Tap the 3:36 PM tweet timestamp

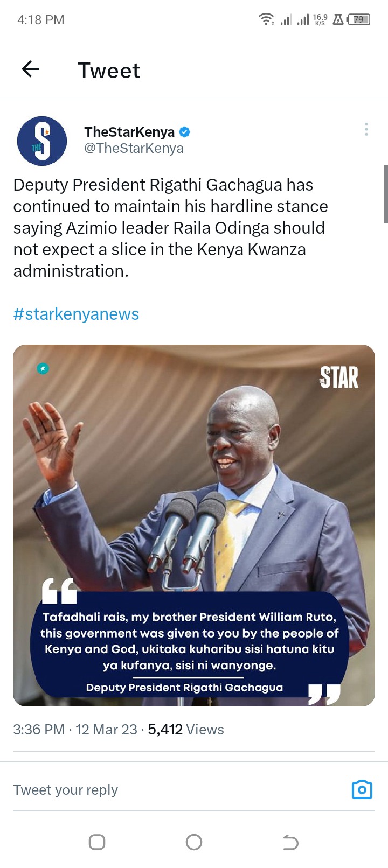click(x=39, y=730)
